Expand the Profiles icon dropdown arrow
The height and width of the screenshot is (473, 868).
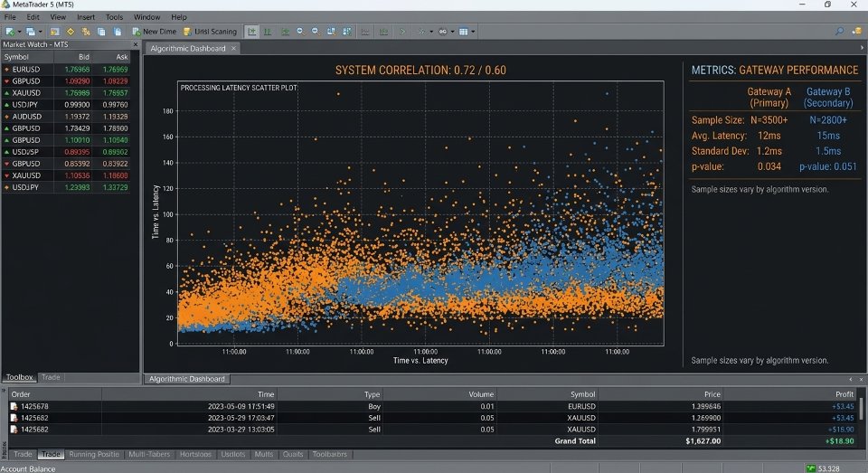tap(40, 32)
